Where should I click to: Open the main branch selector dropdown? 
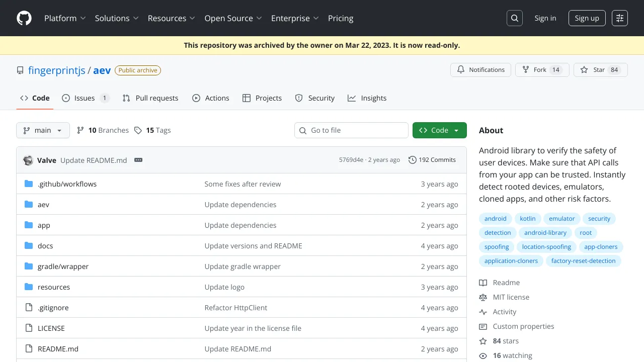pyautogui.click(x=43, y=130)
